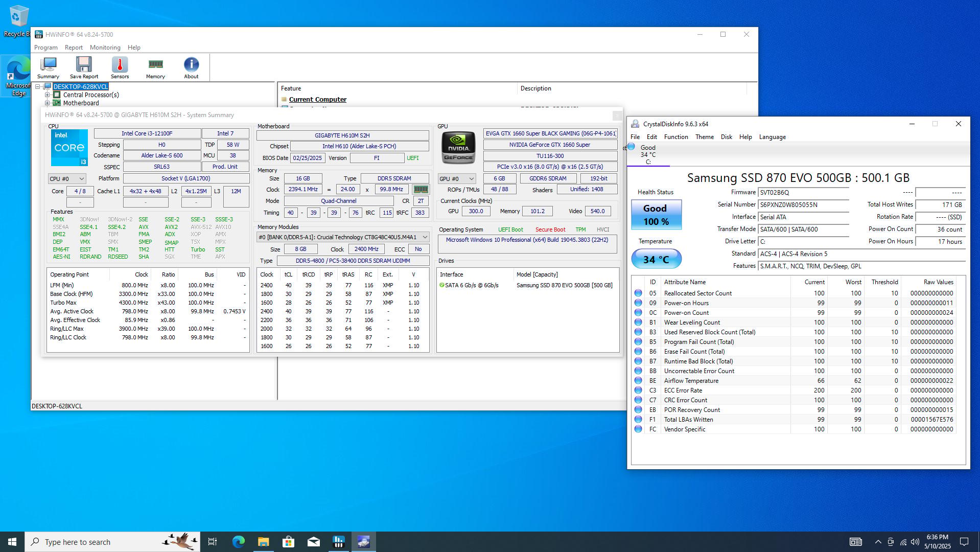Select the Good 34 °C C: disk tab

tap(648, 154)
